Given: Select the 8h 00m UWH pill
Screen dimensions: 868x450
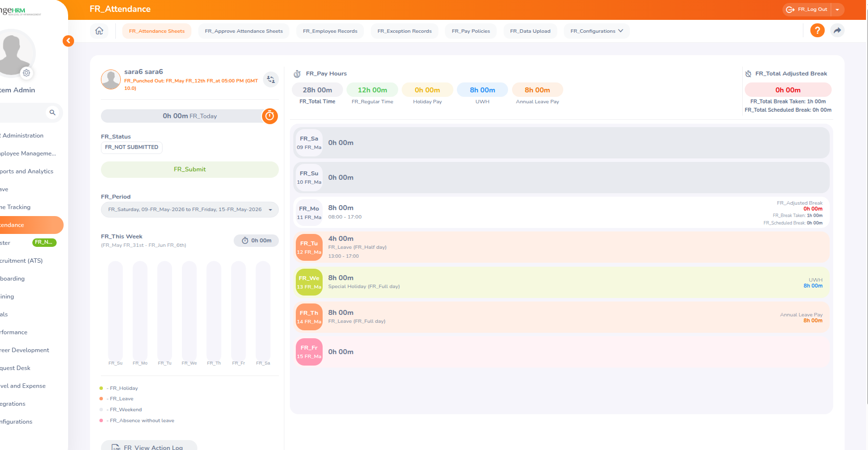Looking at the screenshot, I should pyautogui.click(x=482, y=90).
